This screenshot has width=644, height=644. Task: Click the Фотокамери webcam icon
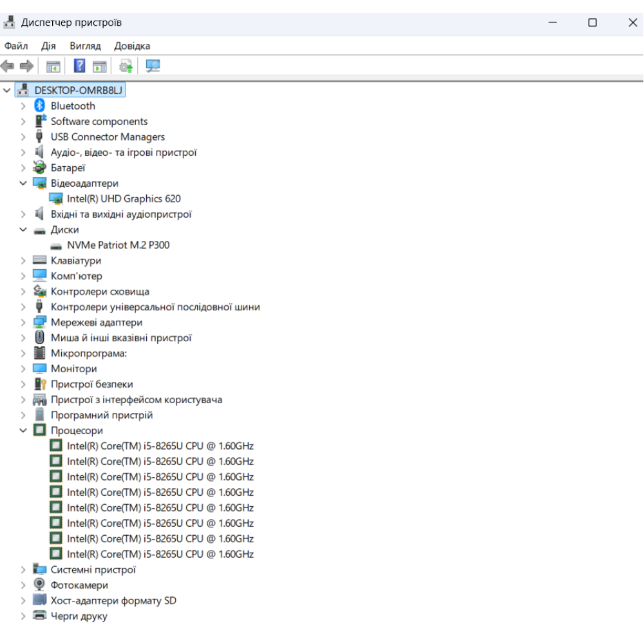40,585
